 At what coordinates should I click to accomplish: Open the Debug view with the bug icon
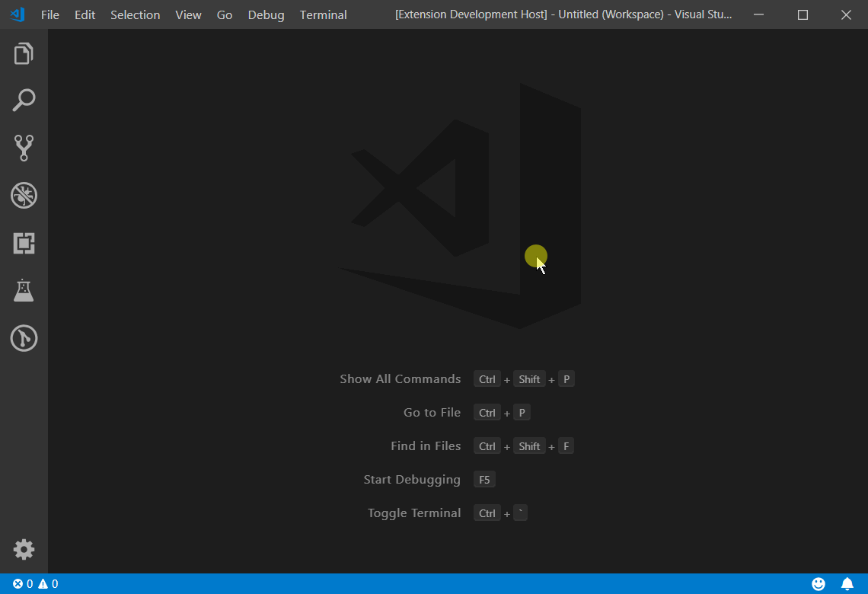pyautogui.click(x=24, y=195)
